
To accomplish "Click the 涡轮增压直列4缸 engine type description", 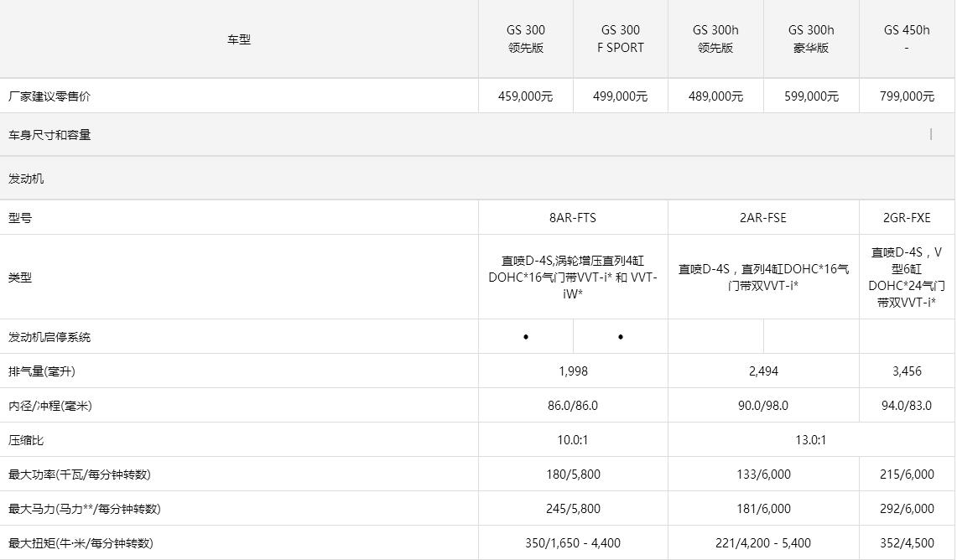I will 573,277.
